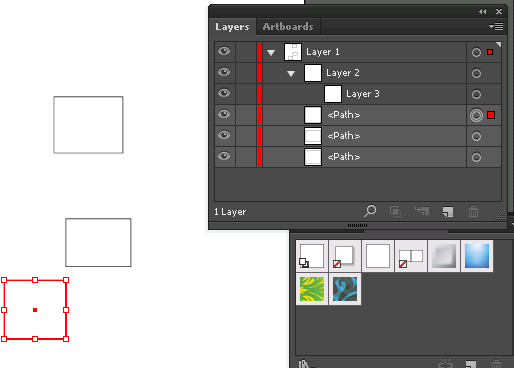Hide the selected Path item's eye icon

pyautogui.click(x=224, y=114)
